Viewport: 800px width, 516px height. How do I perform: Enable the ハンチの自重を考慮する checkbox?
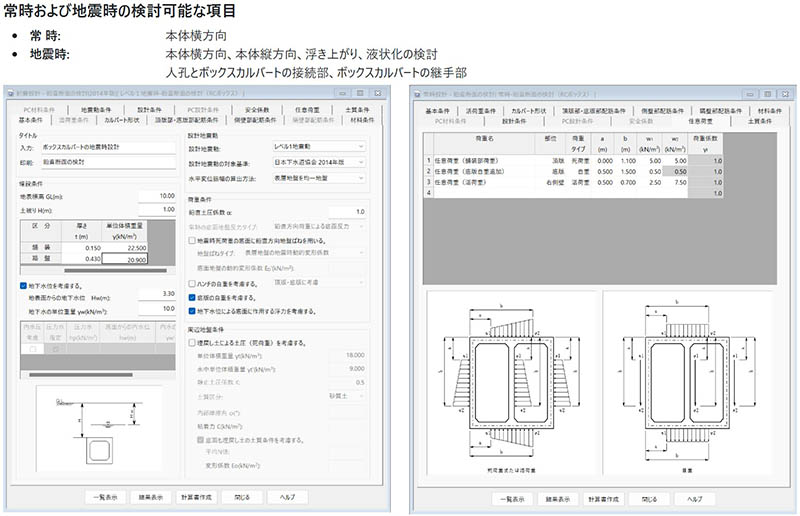[x=193, y=286]
